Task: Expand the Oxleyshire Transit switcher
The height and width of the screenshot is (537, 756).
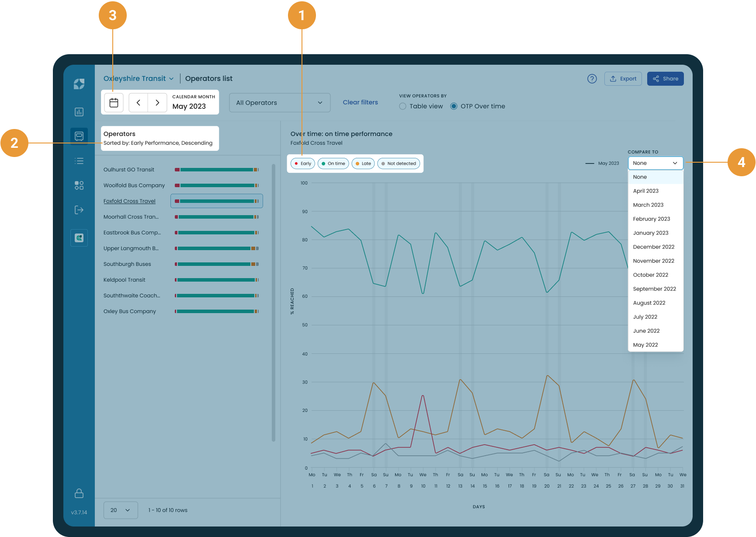Action: [x=139, y=79]
